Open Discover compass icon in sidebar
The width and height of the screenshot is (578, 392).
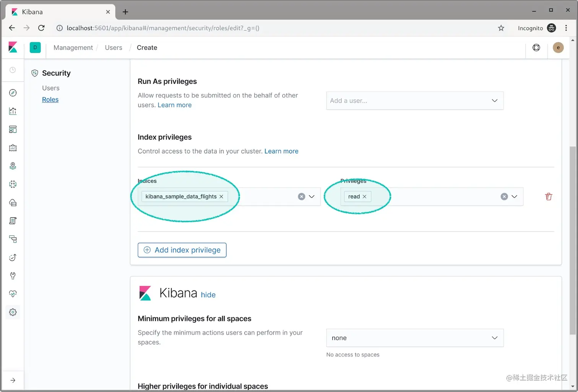[x=13, y=93]
